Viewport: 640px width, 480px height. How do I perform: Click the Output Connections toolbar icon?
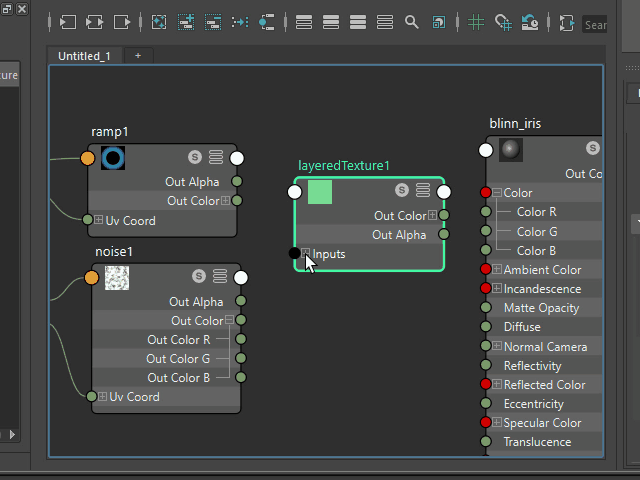pos(122,21)
